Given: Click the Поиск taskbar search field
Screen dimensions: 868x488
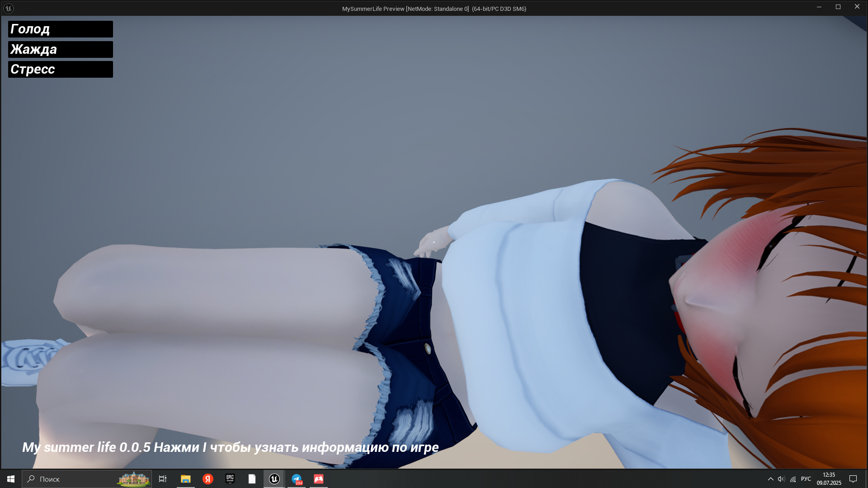Looking at the screenshot, I should click(87, 479).
